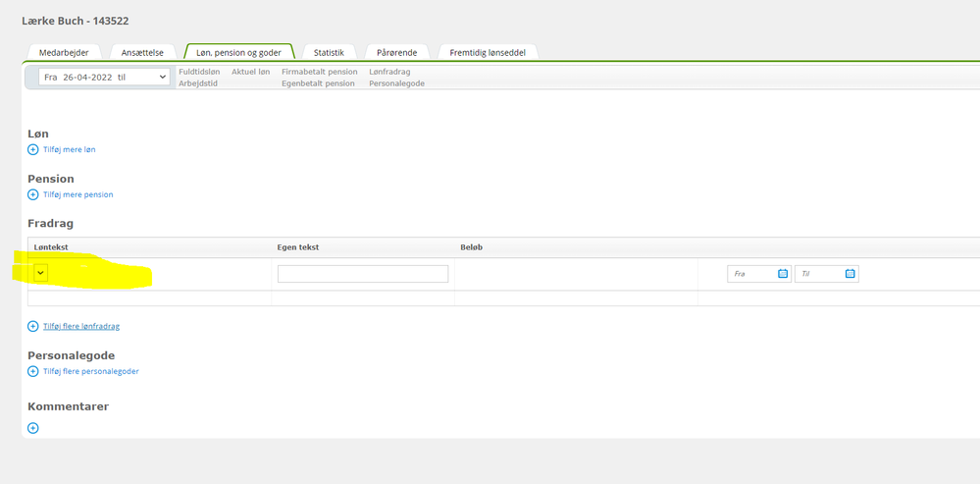The width and height of the screenshot is (980, 484).
Task: Click plus icon beside Tilføj flere lønfradrag
Action: click(x=33, y=326)
